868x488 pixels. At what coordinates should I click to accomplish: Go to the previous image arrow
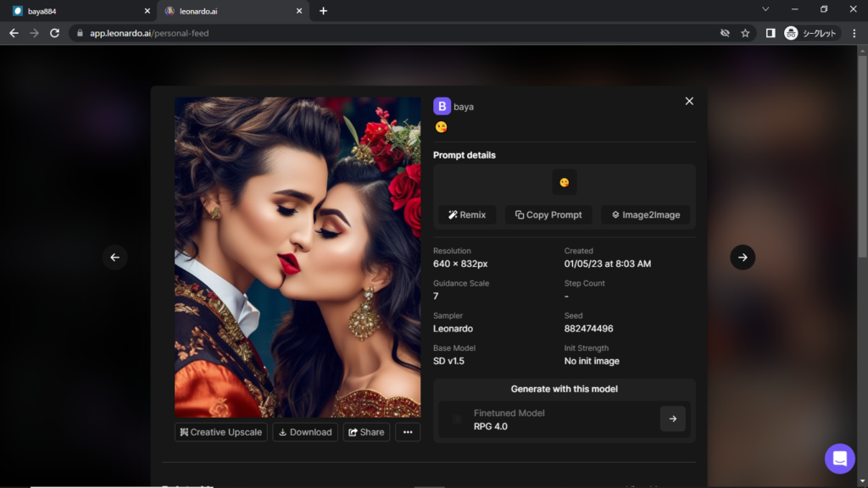tap(115, 258)
